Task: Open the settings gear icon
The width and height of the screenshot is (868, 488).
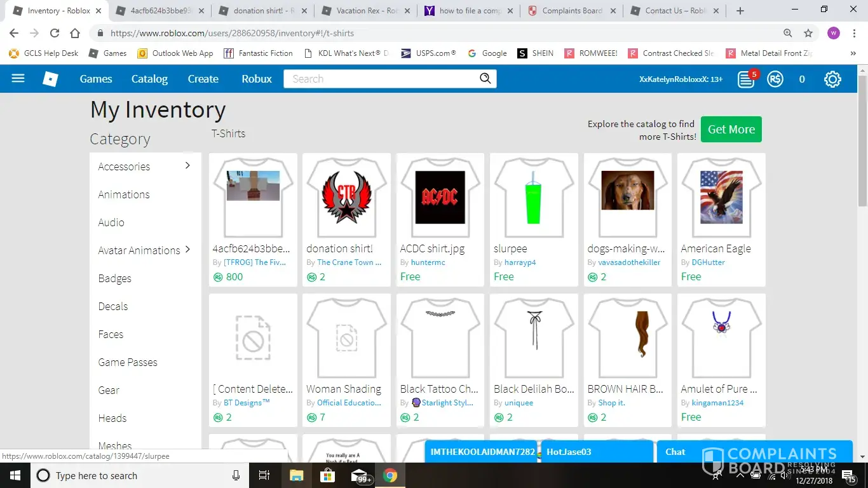Action: point(832,79)
